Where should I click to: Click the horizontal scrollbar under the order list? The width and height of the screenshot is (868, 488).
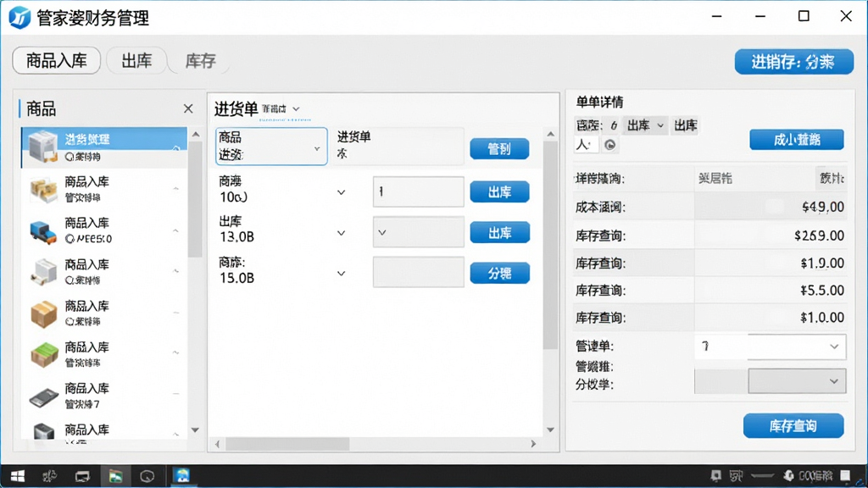(x=375, y=444)
